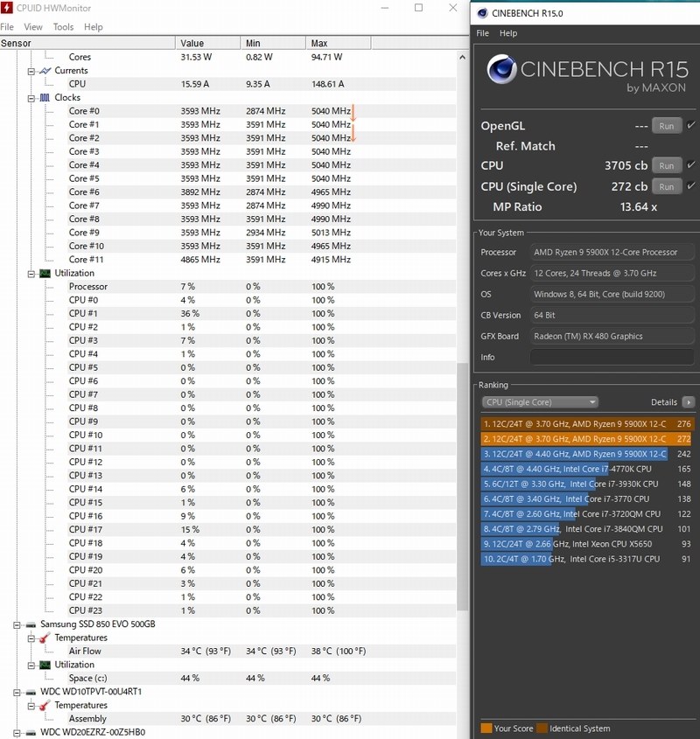Collapse the WDC WD10TPVT-00U4RT1 node
The width and height of the screenshot is (700, 739).
pos(17,693)
